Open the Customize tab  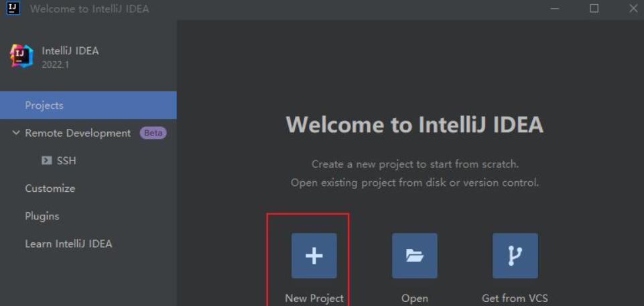[x=50, y=189]
